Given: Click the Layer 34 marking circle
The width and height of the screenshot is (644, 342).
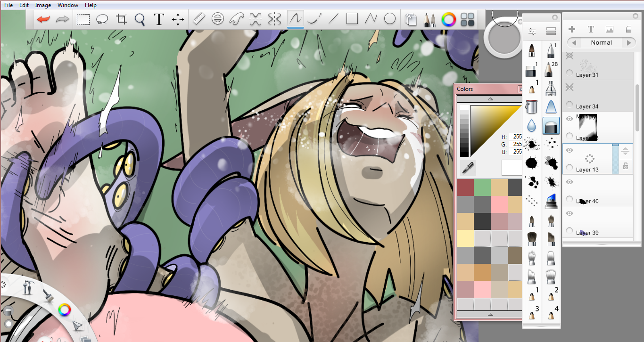Looking at the screenshot, I should click(570, 105).
